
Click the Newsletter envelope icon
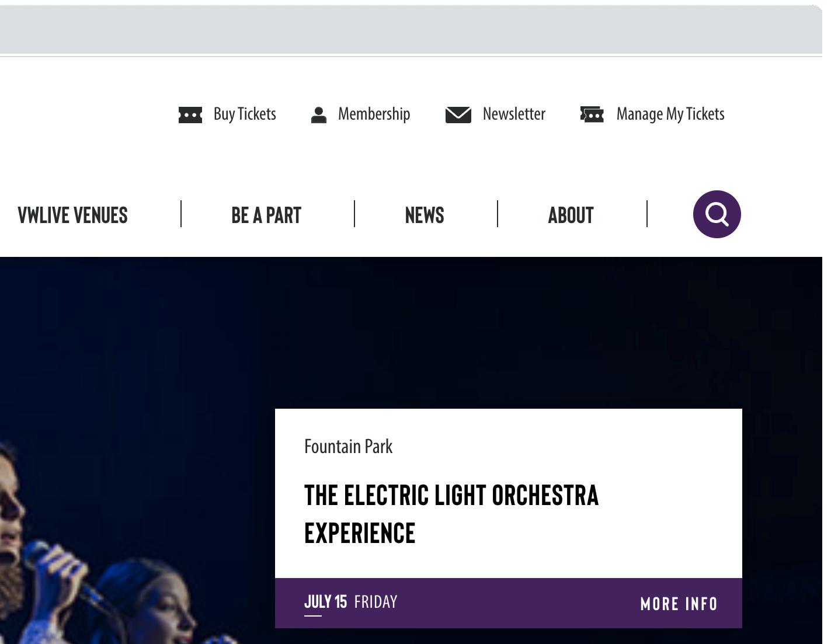458,115
